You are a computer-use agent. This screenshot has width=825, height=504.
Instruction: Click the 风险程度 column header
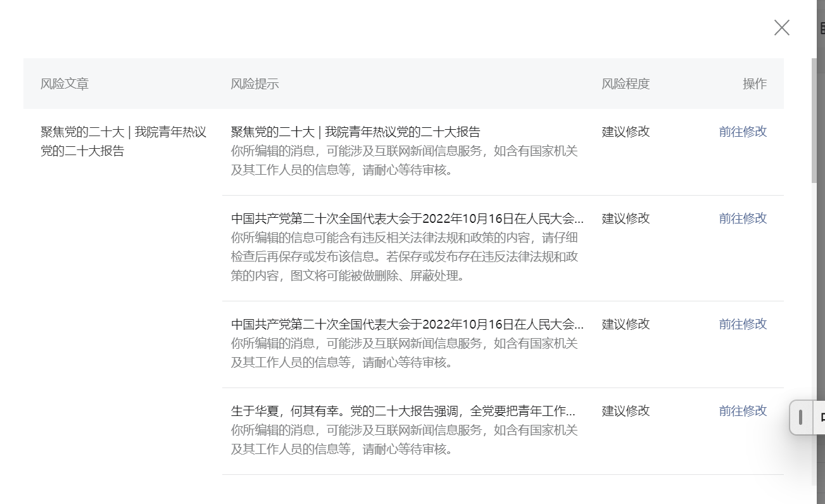[x=624, y=84]
